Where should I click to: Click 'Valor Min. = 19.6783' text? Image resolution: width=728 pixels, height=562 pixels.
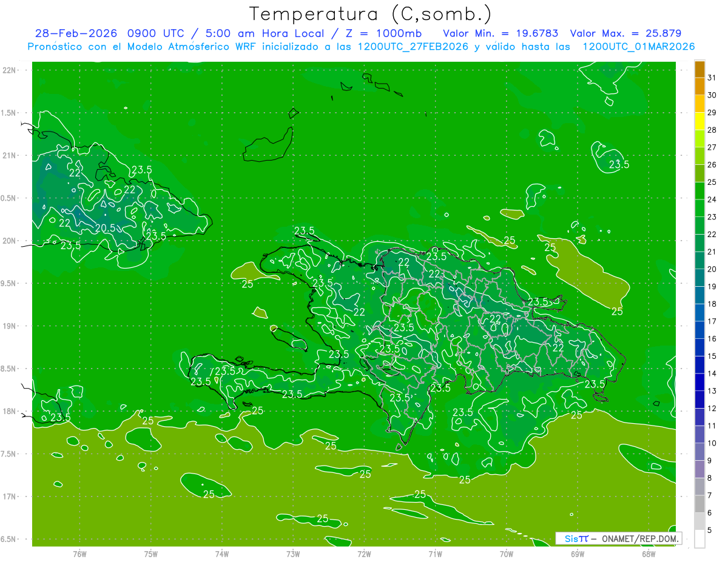click(500, 33)
